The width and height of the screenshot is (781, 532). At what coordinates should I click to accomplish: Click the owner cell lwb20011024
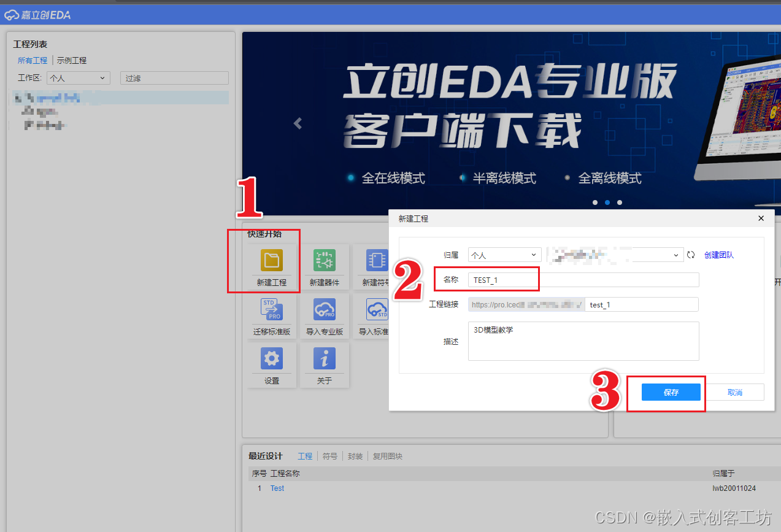734,488
